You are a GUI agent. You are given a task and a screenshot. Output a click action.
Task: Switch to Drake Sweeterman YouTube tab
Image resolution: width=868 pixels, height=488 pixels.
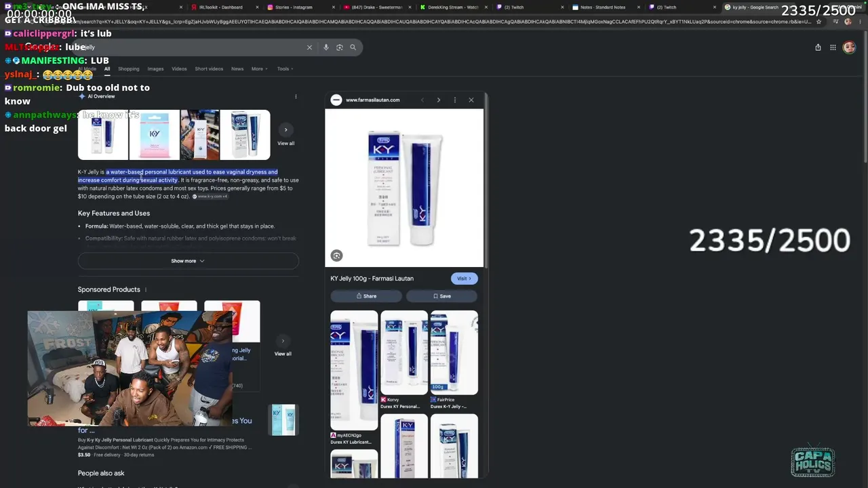376,7
